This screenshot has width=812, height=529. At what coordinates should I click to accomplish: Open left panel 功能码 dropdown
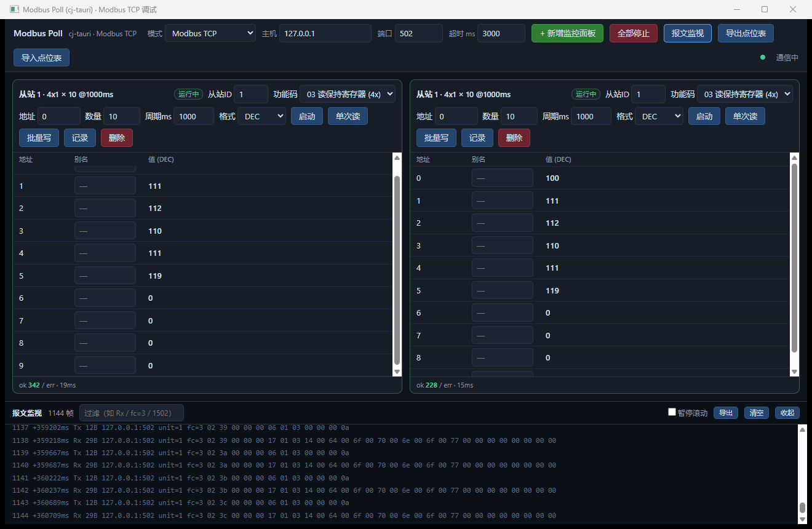(x=348, y=94)
